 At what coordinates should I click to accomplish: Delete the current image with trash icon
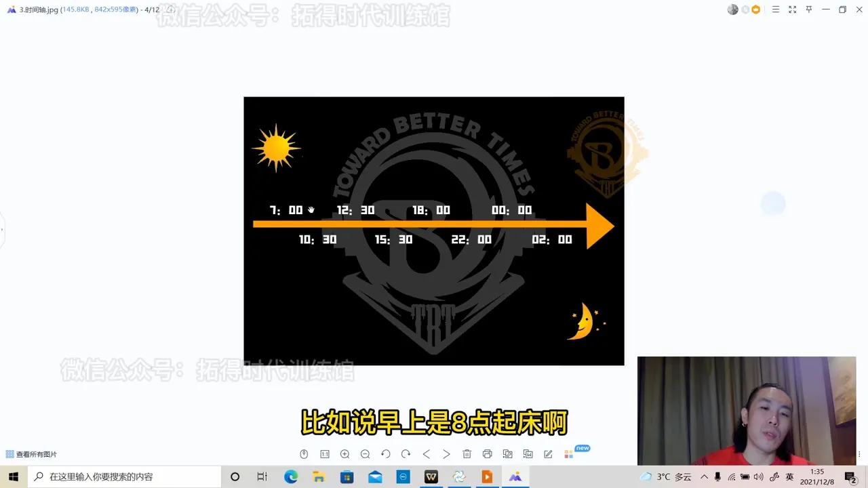click(467, 454)
